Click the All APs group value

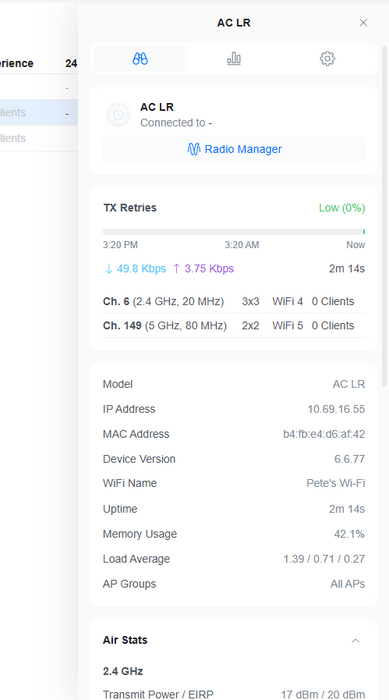[347, 584]
